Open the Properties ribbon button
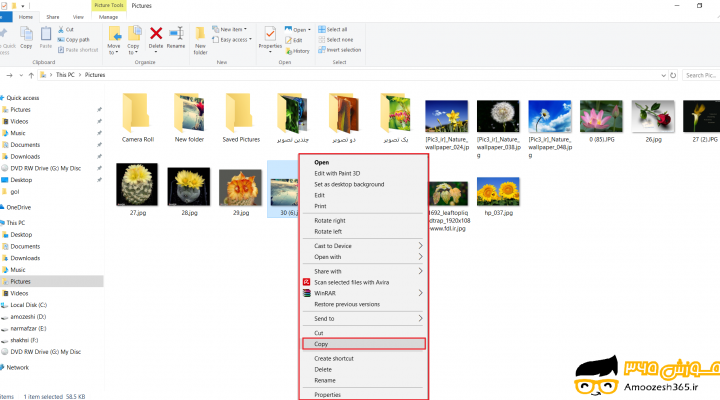This screenshot has width=720, height=400. click(x=270, y=39)
